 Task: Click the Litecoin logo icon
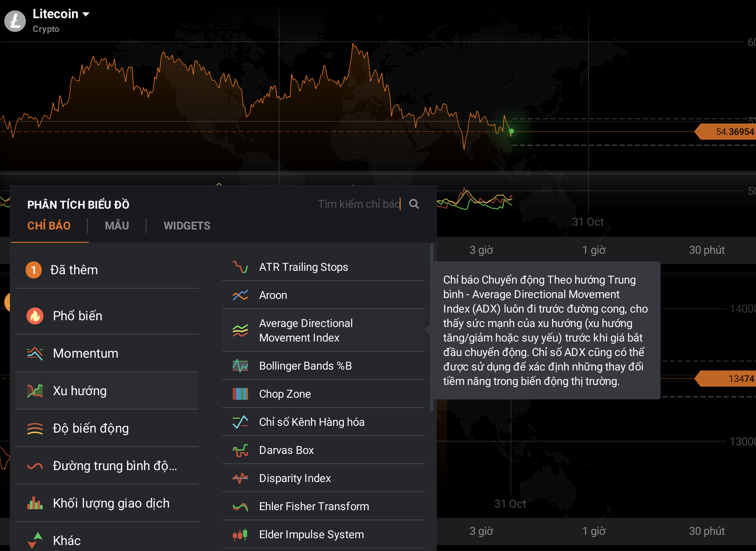[x=15, y=21]
